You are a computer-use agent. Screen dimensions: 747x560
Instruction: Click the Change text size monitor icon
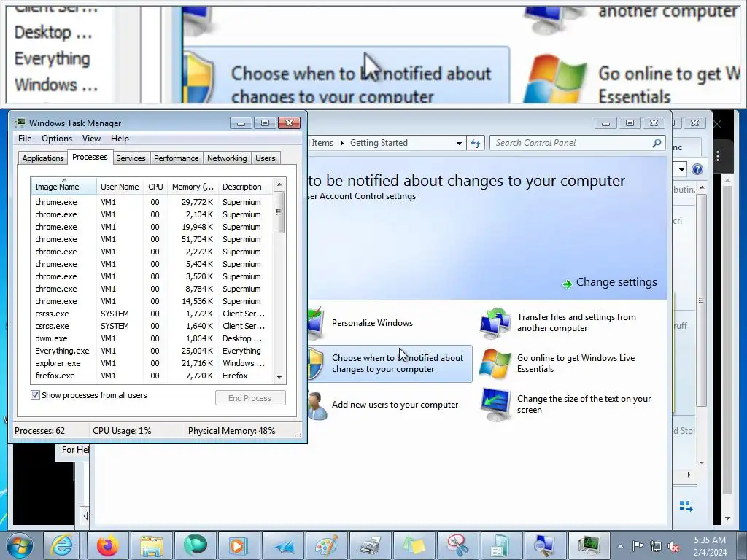496,405
